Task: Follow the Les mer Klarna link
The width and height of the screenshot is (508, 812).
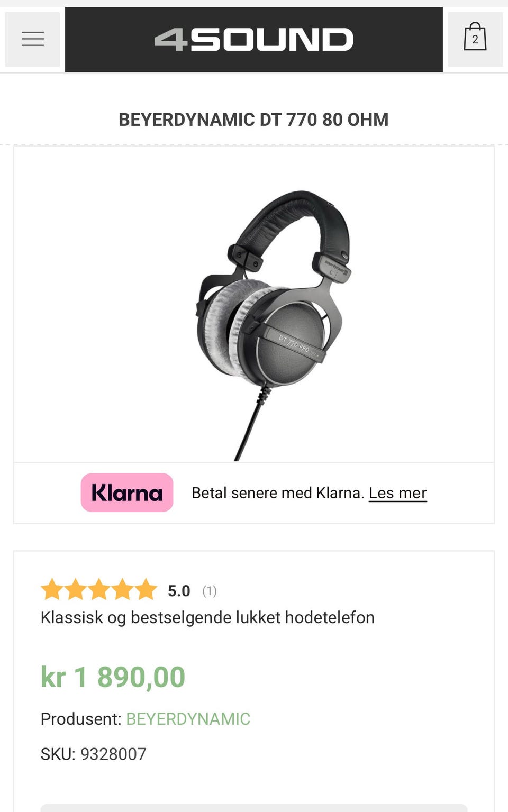Action: tap(398, 493)
